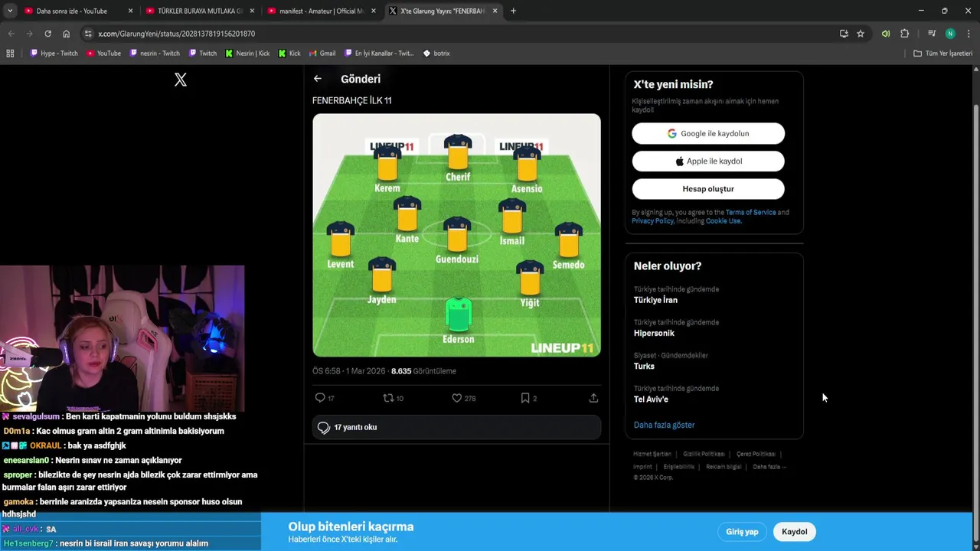Show more trends via Daha fazla göster
980x551 pixels.
[x=664, y=425]
